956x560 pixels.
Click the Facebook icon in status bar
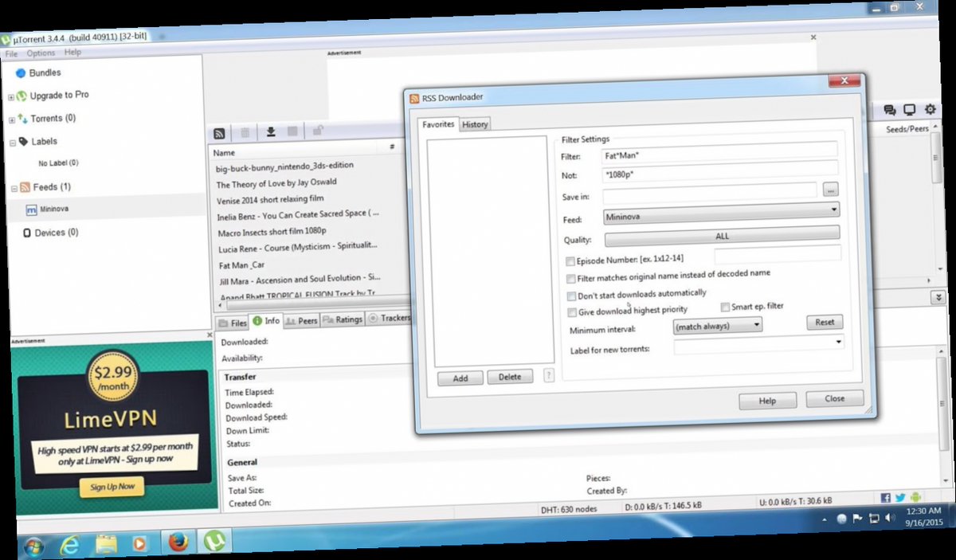[886, 498]
